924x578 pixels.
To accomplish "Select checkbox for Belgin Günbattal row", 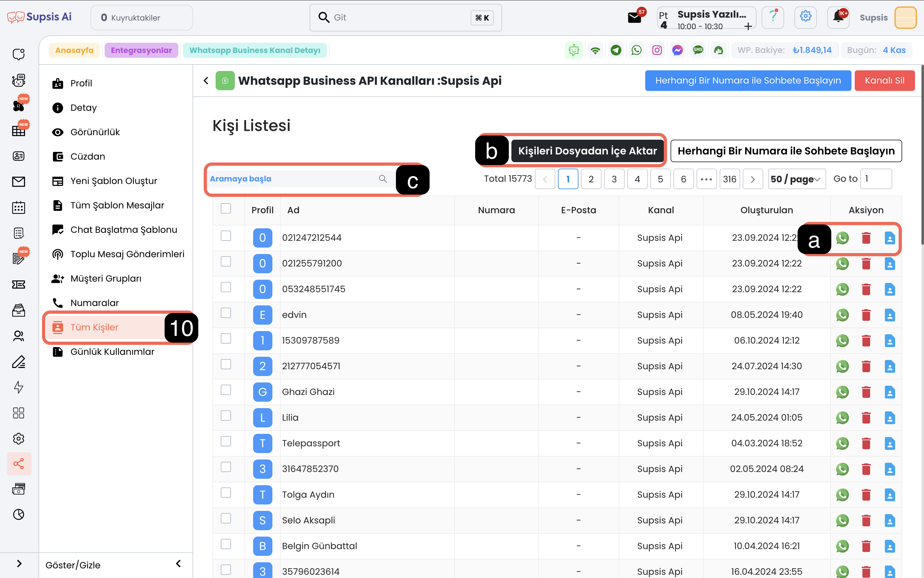I will click(226, 544).
